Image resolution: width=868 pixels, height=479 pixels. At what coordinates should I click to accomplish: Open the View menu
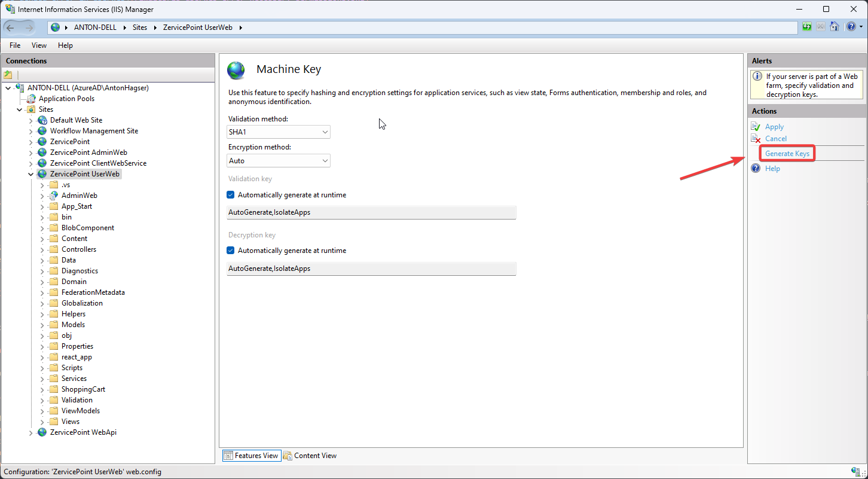coord(38,45)
